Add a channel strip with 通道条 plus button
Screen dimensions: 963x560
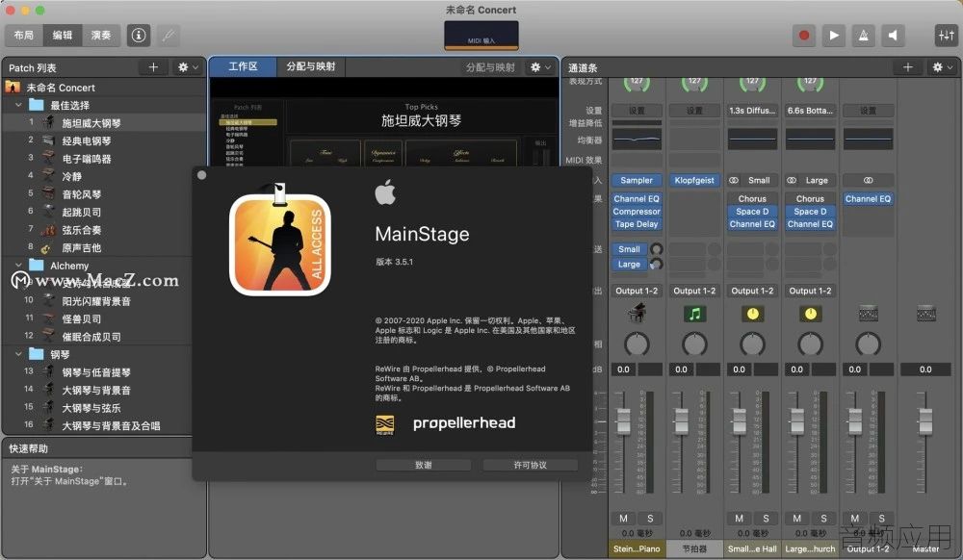coord(908,67)
